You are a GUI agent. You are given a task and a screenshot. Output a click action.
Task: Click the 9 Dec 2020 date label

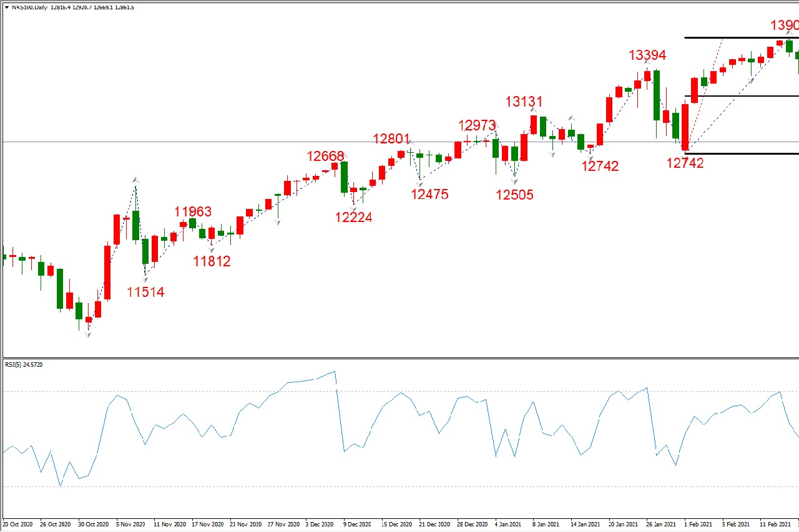point(357,525)
